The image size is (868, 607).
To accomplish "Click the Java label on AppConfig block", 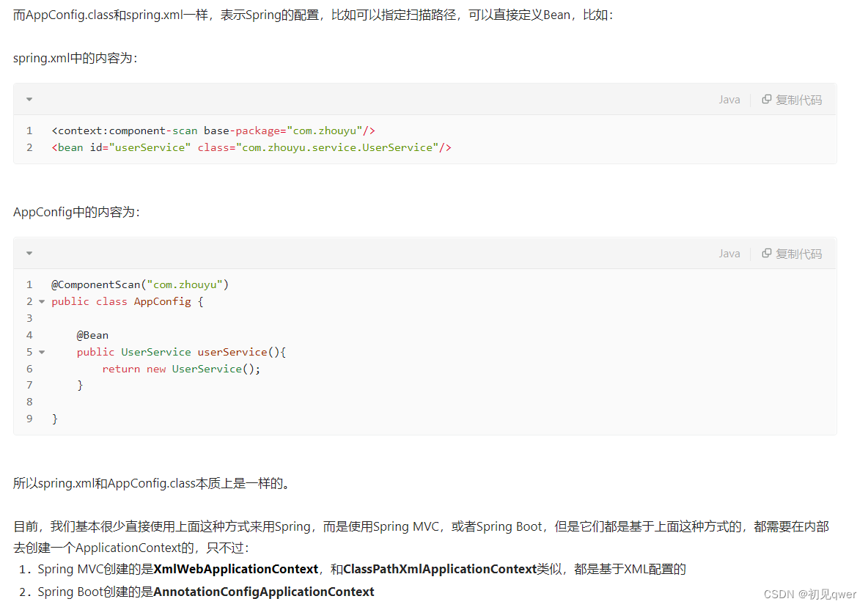I will pyautogui.click(x=729, y=254).
